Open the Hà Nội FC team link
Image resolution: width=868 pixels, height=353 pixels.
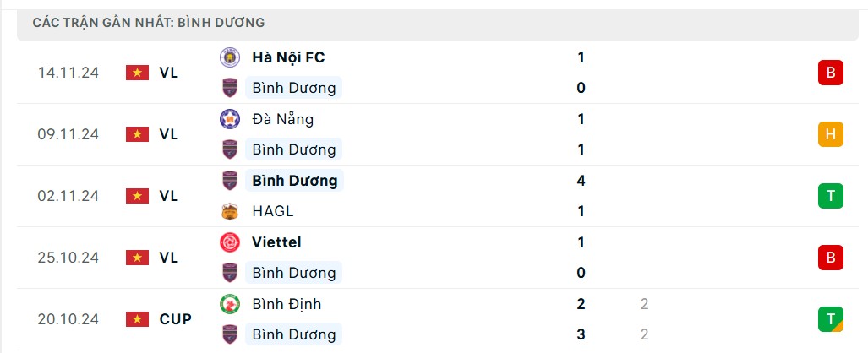[x=288, y=57]
